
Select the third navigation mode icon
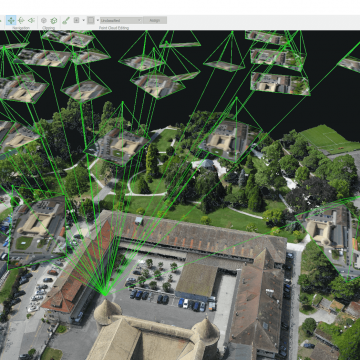click(31, 20)
